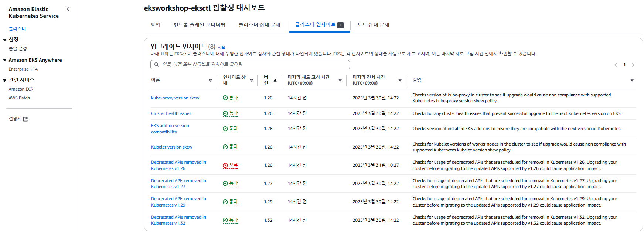
Task: Click the eksworkshop-eksctl 관찰성 대시보드 heading
Action: (x=204, y=8)
